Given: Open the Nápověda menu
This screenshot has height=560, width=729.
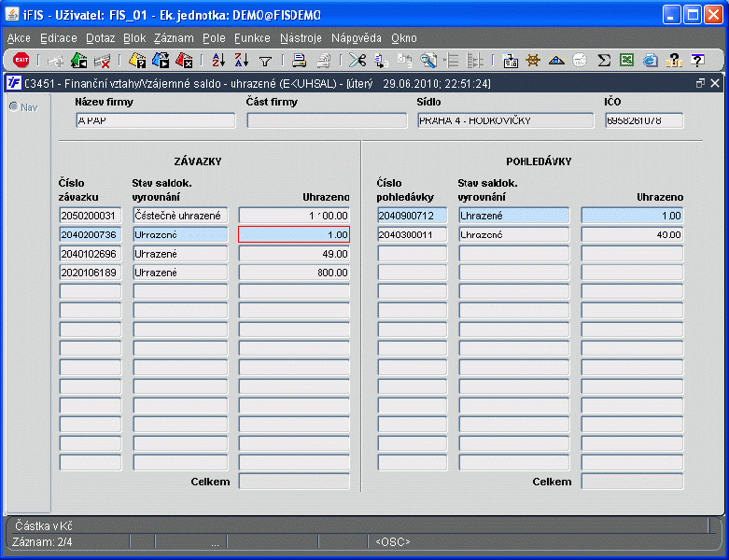Looking at the screenshot, I should click(x=357, y=38).
